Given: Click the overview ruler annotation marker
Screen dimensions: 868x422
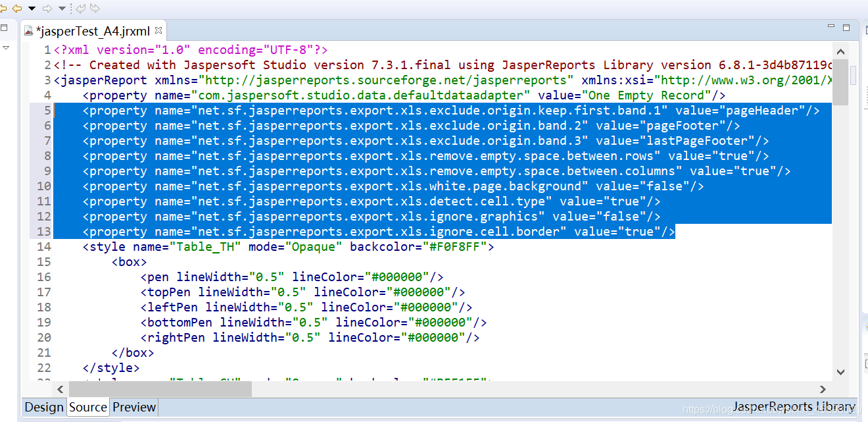Looking at the screenshot, I should [x=853, y=76].
